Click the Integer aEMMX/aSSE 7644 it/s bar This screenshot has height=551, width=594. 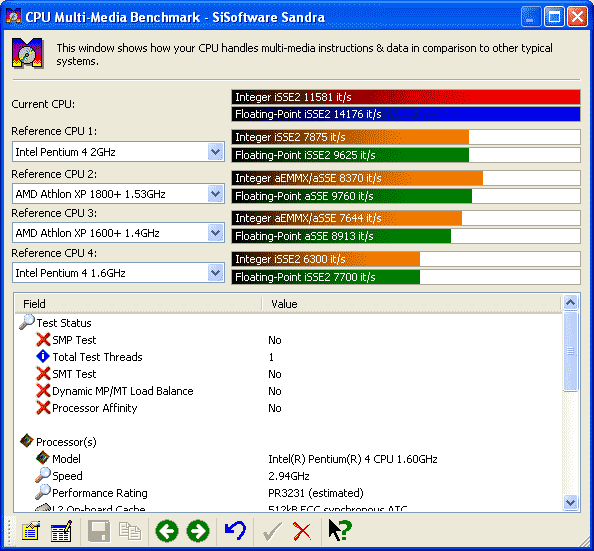[406, 218]
